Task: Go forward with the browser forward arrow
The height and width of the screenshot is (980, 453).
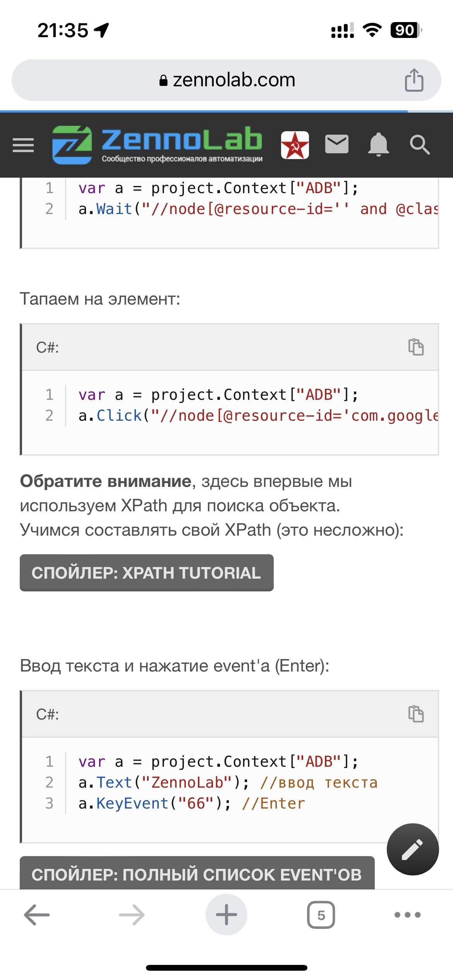Action: pos(132,915)
